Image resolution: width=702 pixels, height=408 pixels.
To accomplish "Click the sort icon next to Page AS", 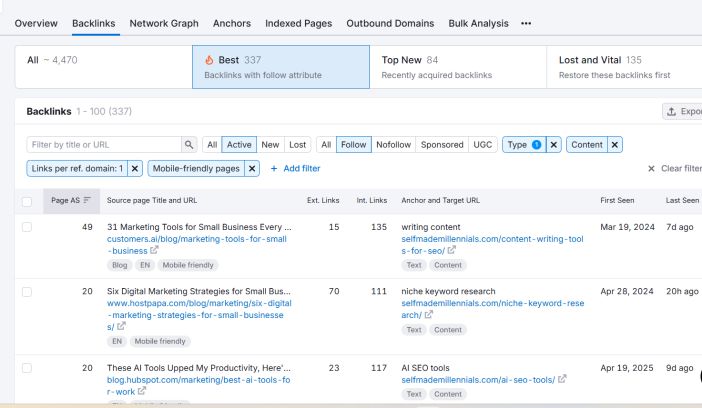I will coord(87,200).
